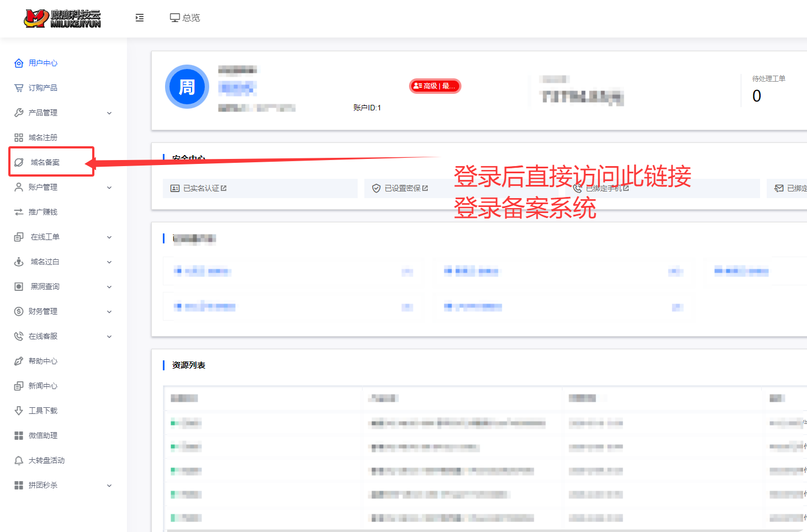This screenshot has width=807, height=532.
Task: Click the 推广赚钱 exchange arrows icon
Action: point(19,212)
